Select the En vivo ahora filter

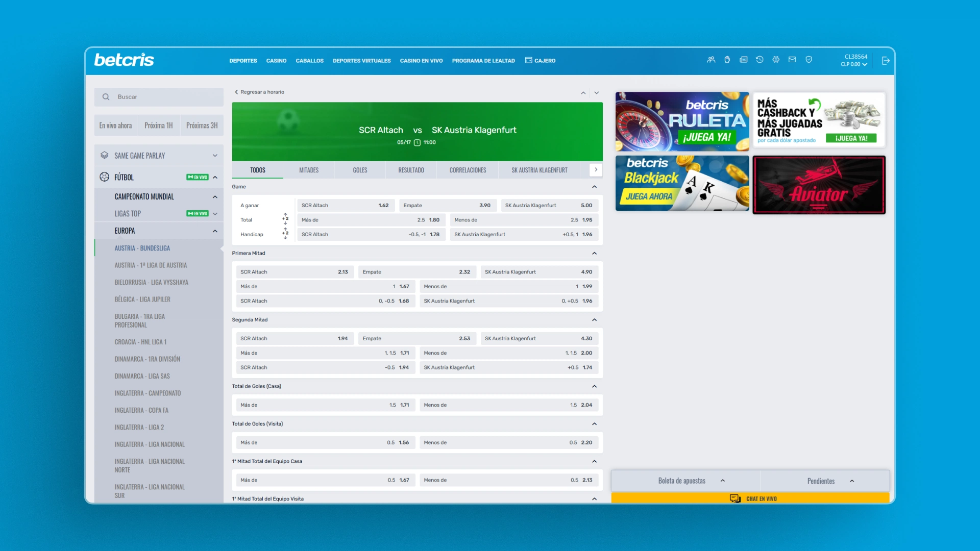(115, 126)
